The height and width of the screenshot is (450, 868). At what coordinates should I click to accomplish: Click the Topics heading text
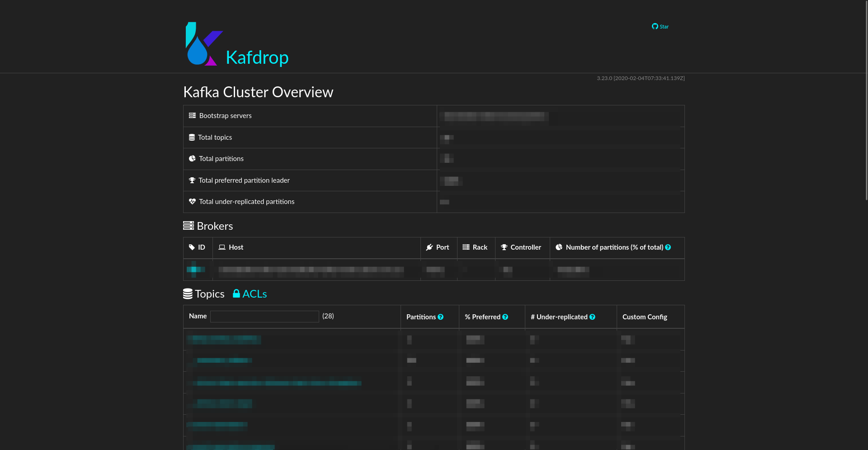click(x=210, y=294)
